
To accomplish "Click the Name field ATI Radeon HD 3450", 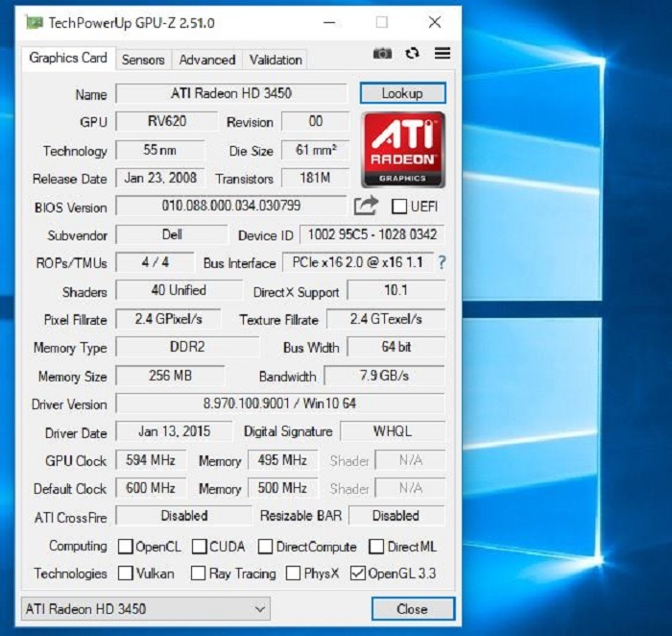I will coord(231,93).
